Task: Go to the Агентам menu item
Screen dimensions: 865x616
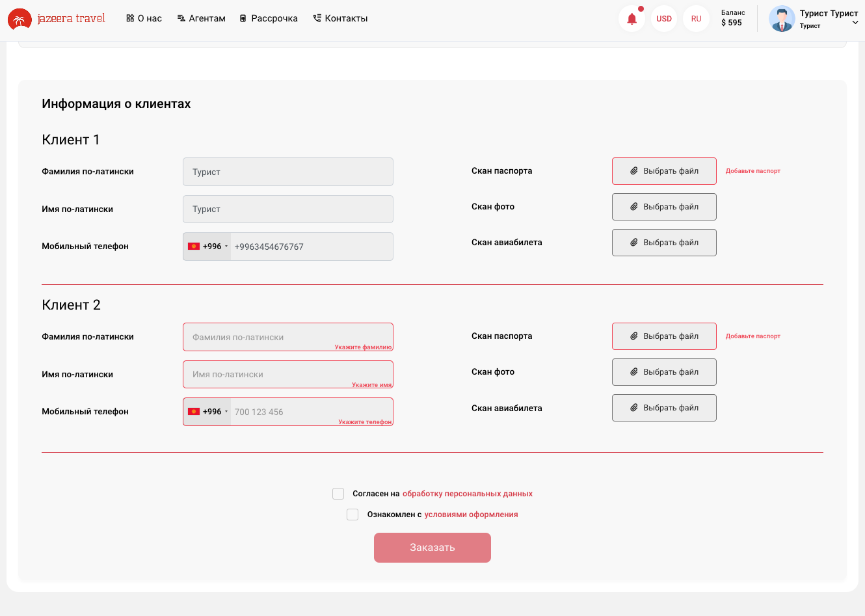Action: click(x=201, y=19)
